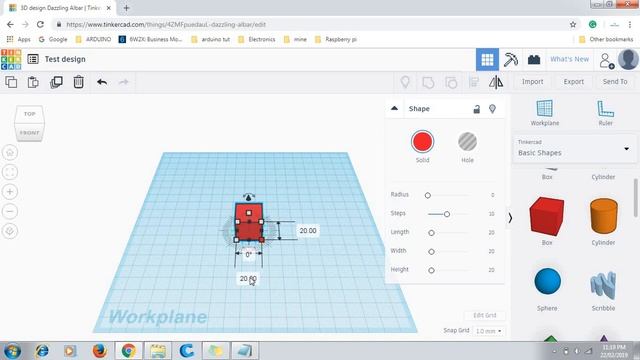Select the Scribble shape thumbnail
Screen dimensions: 640x360
(x=603, y=284)
